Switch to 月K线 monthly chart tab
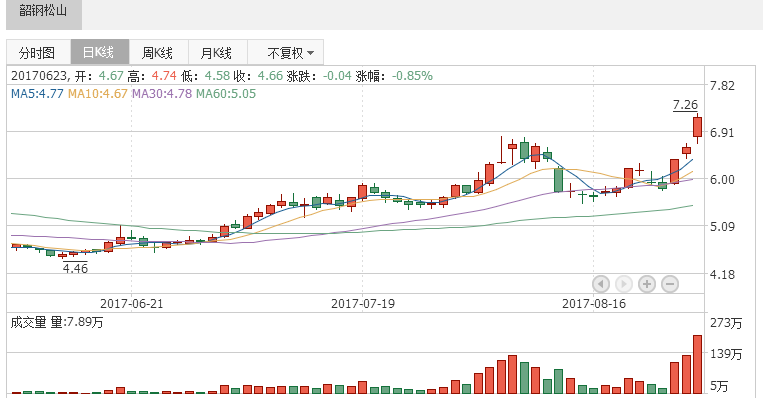Viewport: 763px width, 403px height. 218,52
